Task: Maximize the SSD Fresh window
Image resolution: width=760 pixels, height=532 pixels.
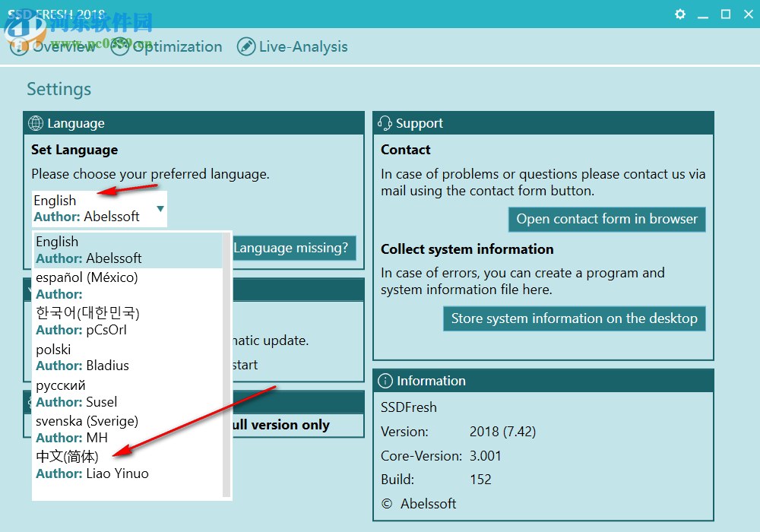Action: [726, 14]
